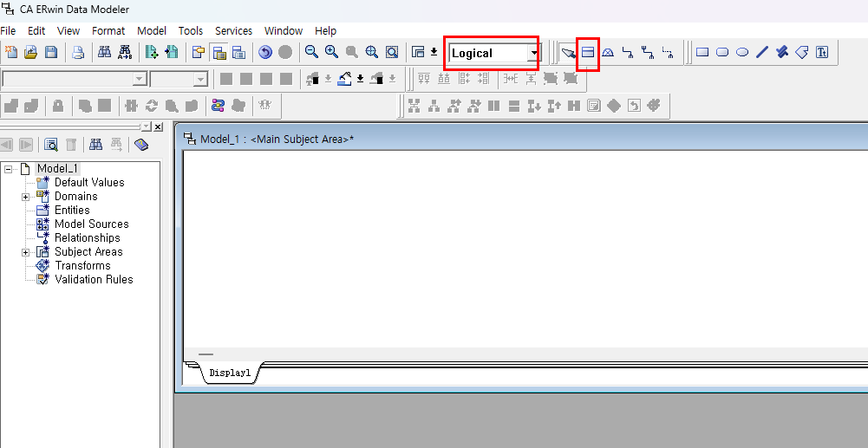Pick the Entity tool in the toolbox
Screen dimensions: 868x448
point(587,53)
